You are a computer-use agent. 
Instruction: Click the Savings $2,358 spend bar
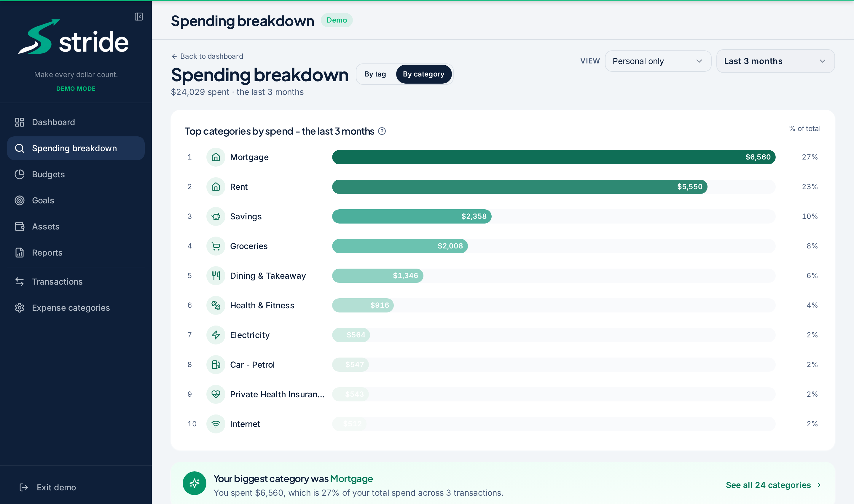(x=412, y=216)
